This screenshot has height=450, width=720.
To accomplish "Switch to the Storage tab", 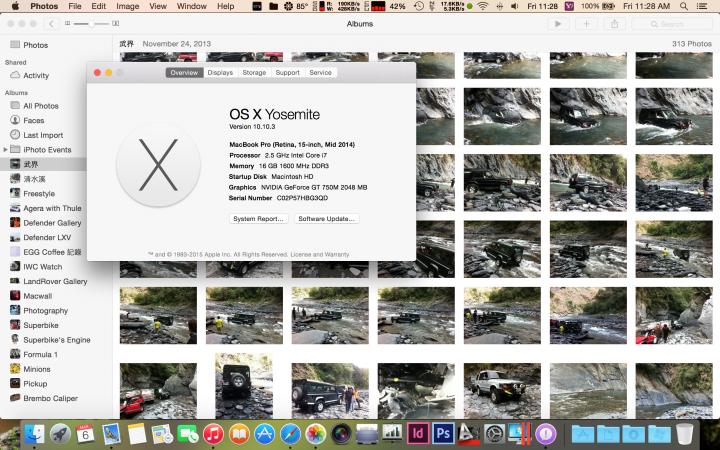I will point(254,73).
